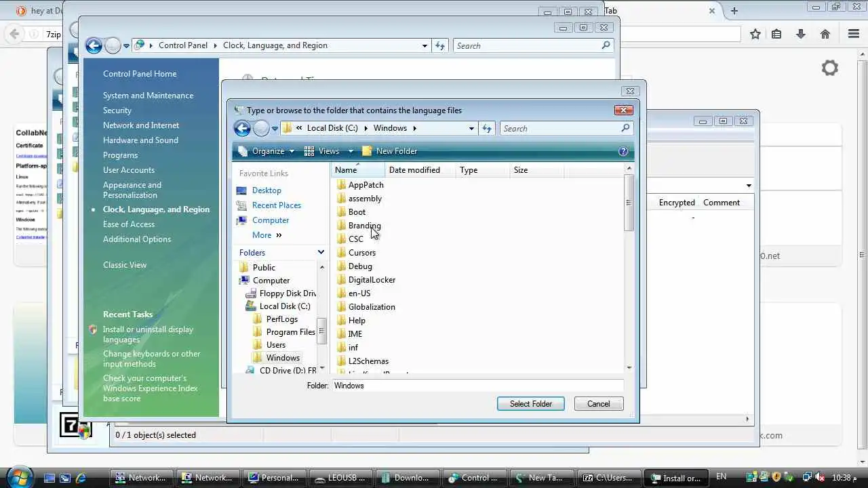The image size is (868, 488).
Task: Expand More favorite links chevron
Action: 279,235
